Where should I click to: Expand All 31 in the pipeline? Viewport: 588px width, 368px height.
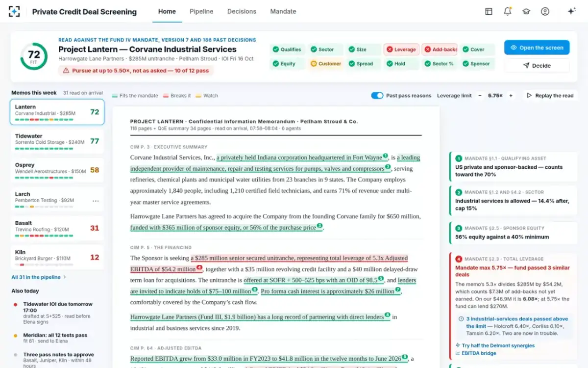39,277
